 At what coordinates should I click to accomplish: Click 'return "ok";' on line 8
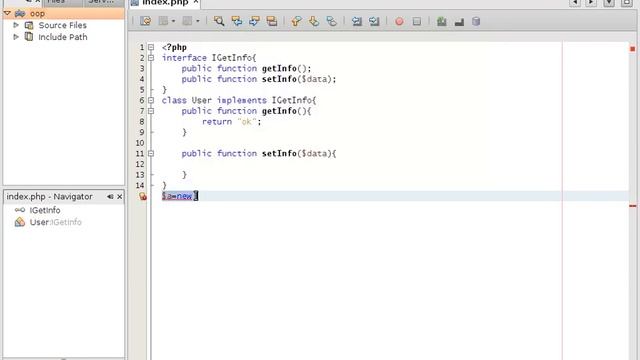point(231,122)
